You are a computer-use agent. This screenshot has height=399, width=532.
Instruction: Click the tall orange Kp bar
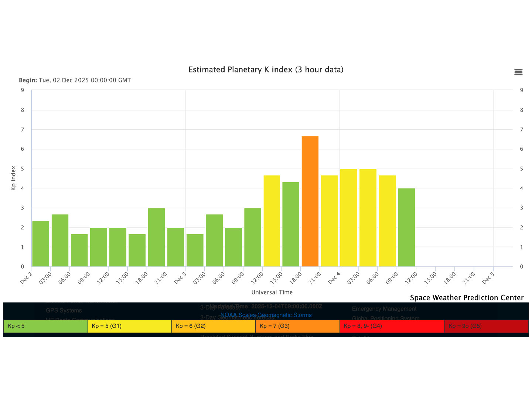pos(310,201)
